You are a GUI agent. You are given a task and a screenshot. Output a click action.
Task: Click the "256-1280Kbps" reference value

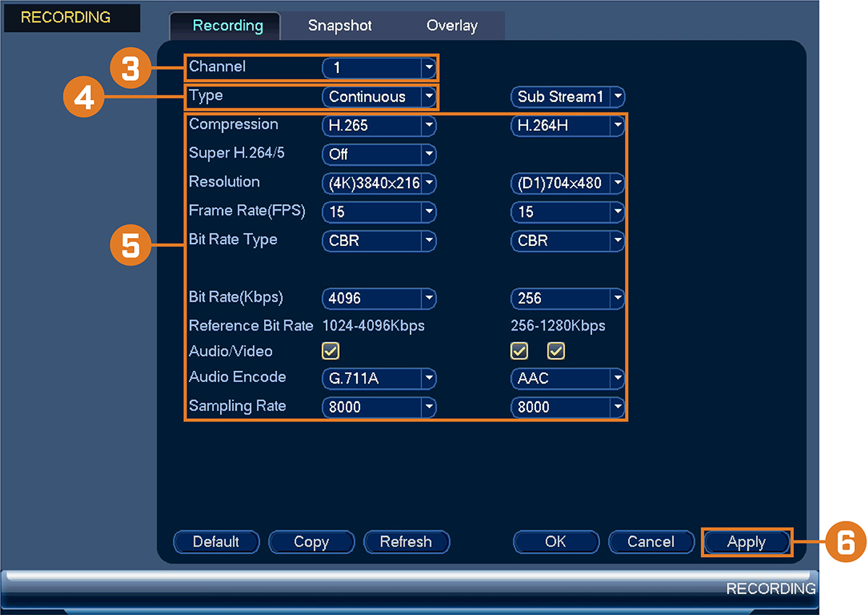[x=558, y=326]
